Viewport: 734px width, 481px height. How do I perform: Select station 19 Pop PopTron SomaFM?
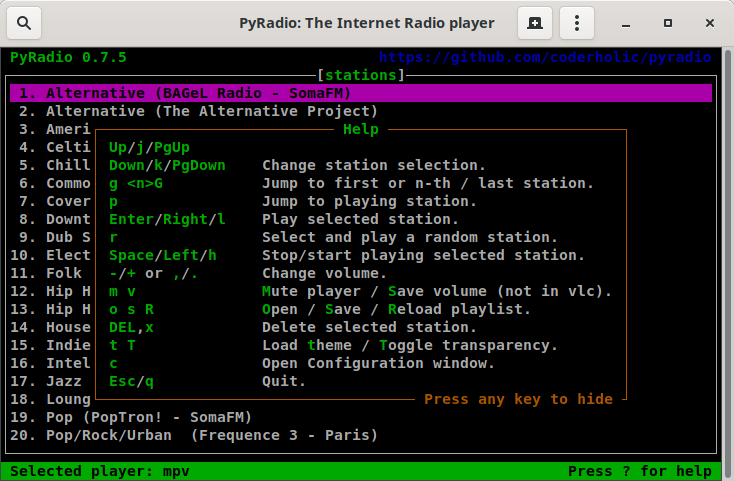point(131,417)
